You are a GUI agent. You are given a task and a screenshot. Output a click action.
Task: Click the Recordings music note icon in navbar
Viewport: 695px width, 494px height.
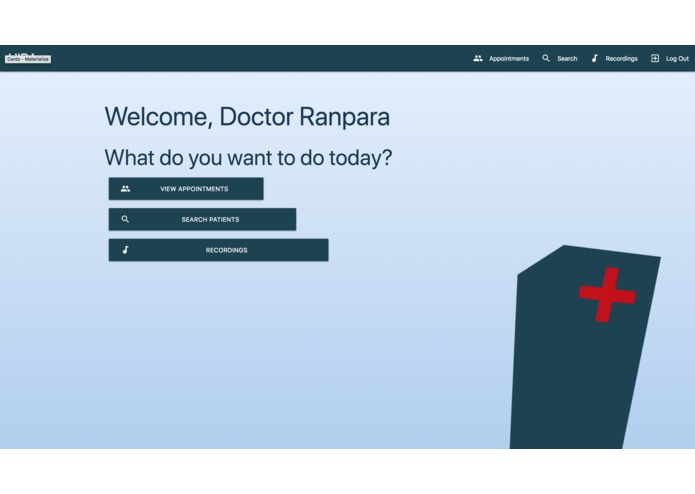pos(594,58)
